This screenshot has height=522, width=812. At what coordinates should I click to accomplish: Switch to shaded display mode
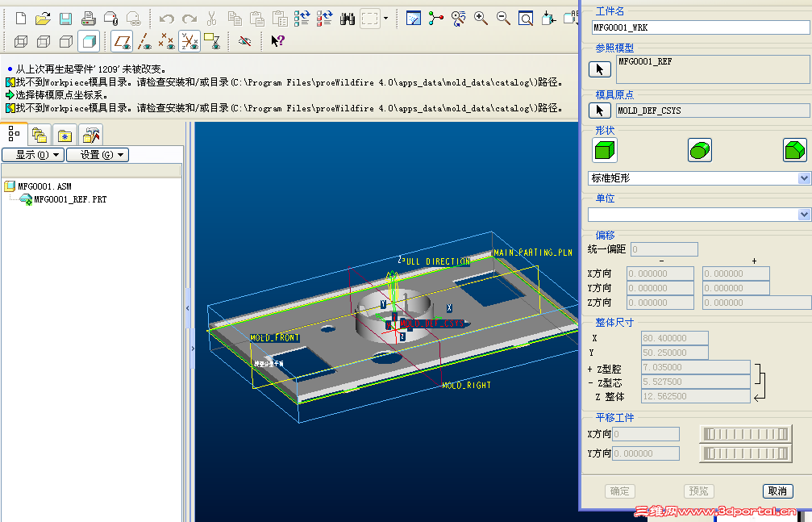89,41
